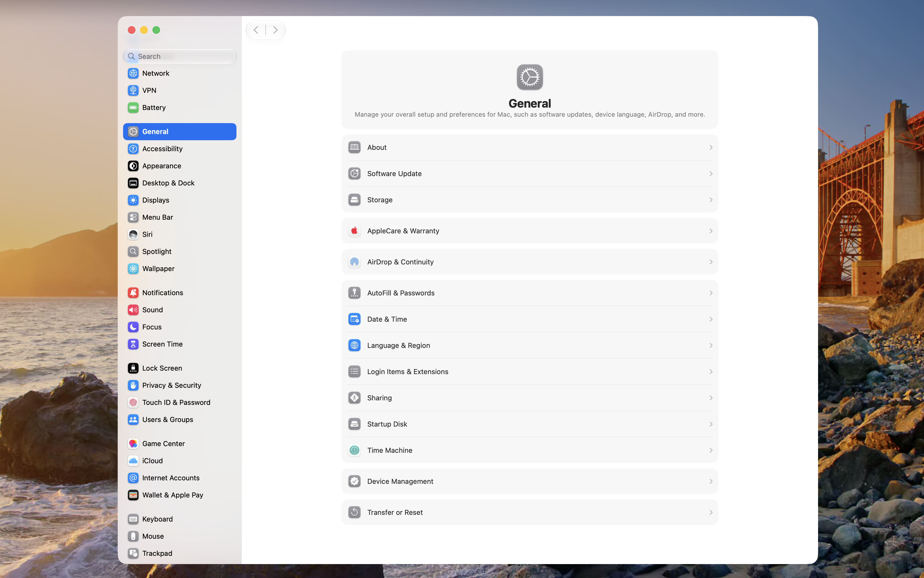Click the Sharing row icon
Viewport: 924px width, 578px height.
tap(354, 398)
